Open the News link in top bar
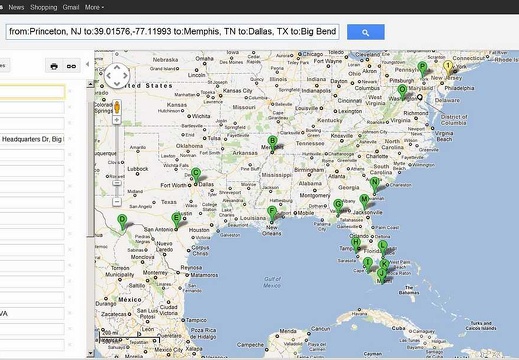This screenshot has width=519, height=360. click(x=16, y=7)
